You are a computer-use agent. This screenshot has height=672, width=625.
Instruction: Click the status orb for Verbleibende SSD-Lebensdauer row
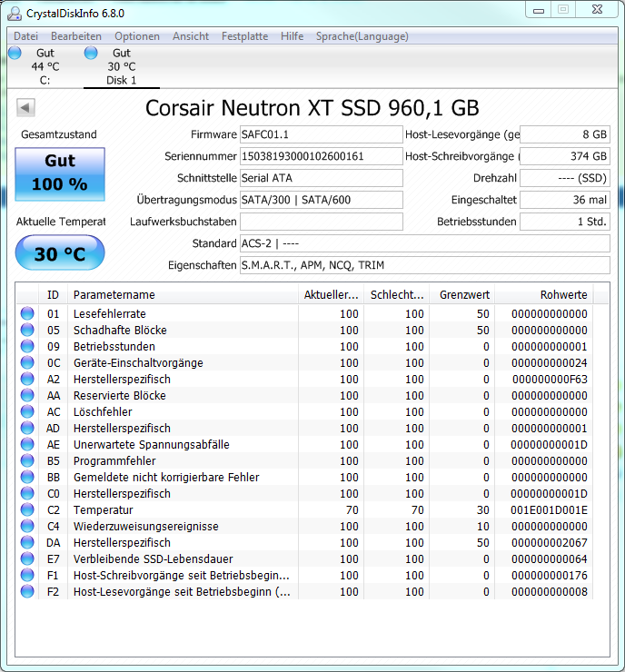coord(27,558)
